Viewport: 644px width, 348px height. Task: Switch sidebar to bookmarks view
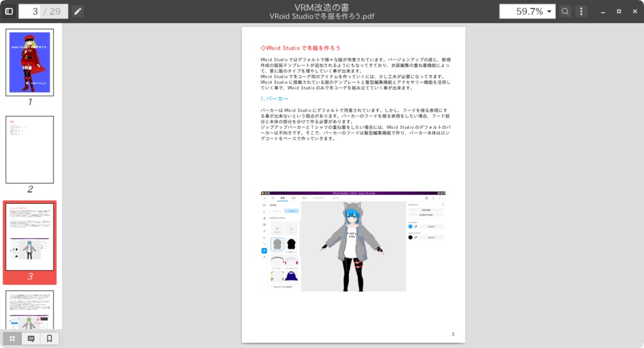(49, 339)
